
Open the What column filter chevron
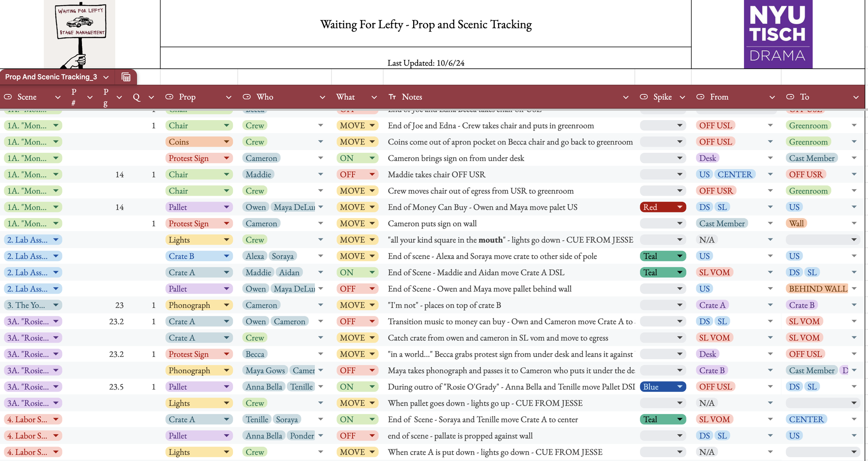click(x=374, y=98)
